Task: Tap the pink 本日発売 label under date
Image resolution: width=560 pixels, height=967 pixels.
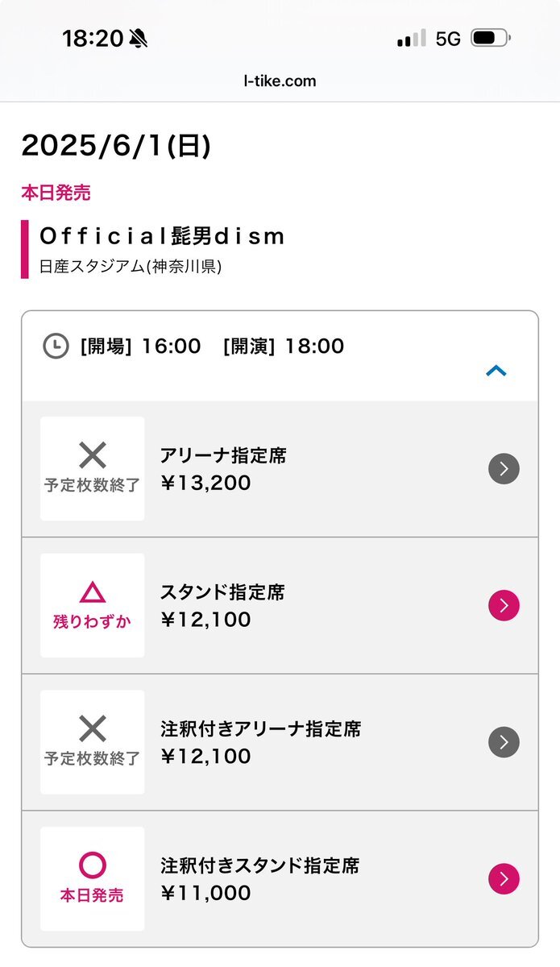Action: tap(56, 193)
